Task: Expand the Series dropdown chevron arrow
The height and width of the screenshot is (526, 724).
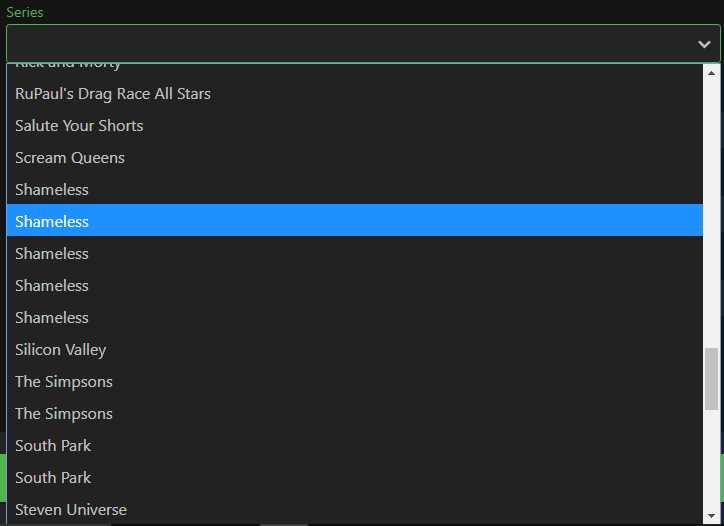Action: click(x=704, y=44)
